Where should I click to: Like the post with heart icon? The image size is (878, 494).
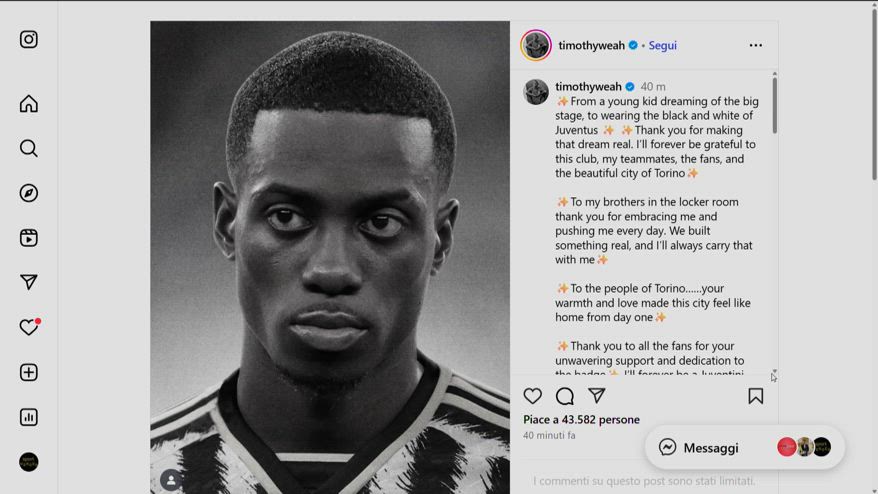533,396
